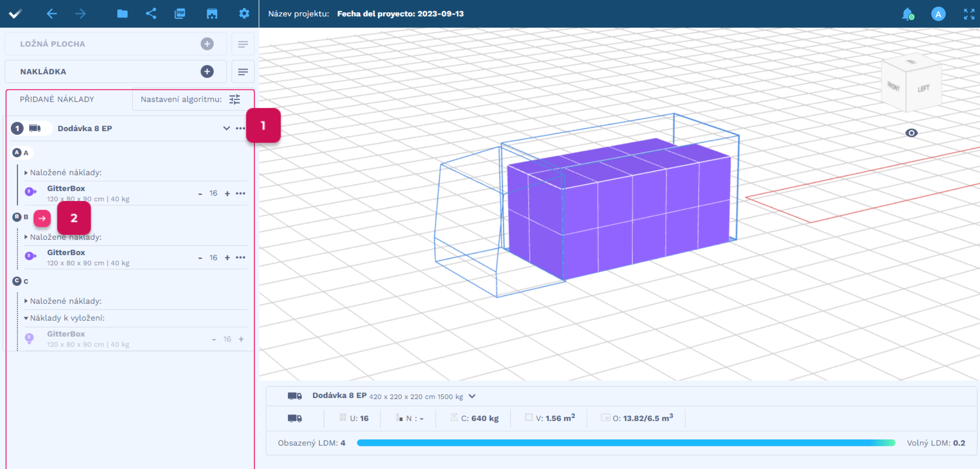Open settings gear icon
The width and height of the screenshot is (980, 469).
pos(244,14)
